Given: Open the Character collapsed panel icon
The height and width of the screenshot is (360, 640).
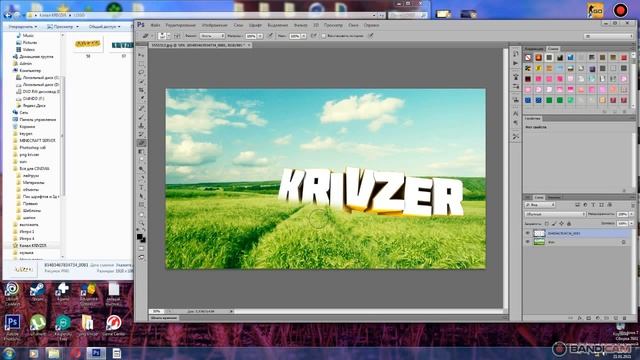Looking at the screenshot, I should (516, 113).
